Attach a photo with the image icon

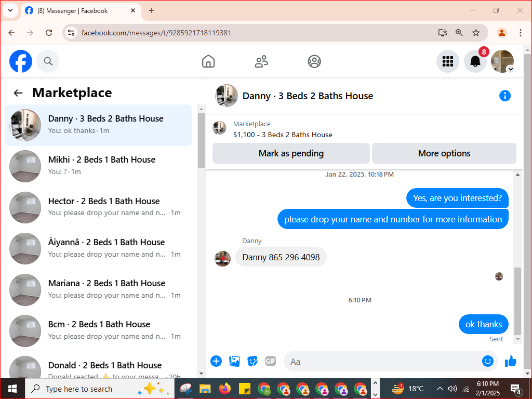tap(234, 362)
